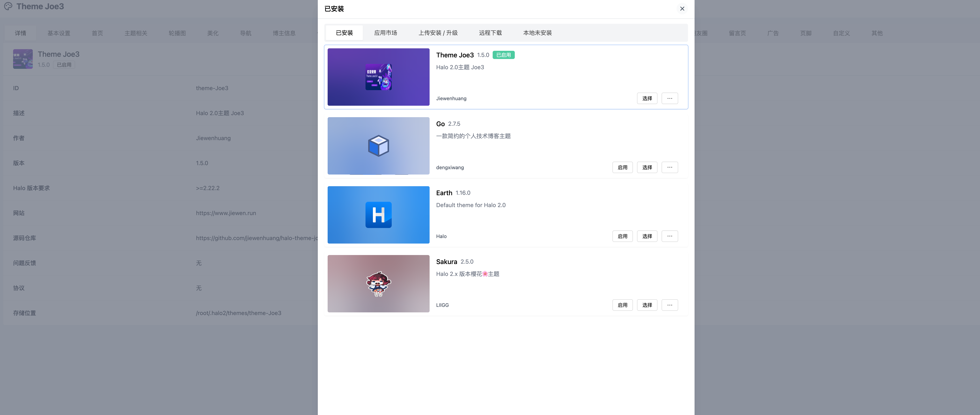Switch to the 已安装 tab
The image size is (980, 415).
pos(344,33)
